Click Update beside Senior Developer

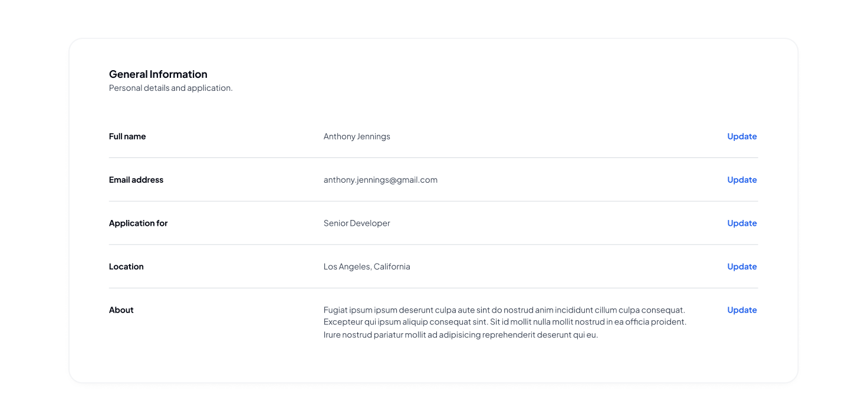[x=742, y=223]
